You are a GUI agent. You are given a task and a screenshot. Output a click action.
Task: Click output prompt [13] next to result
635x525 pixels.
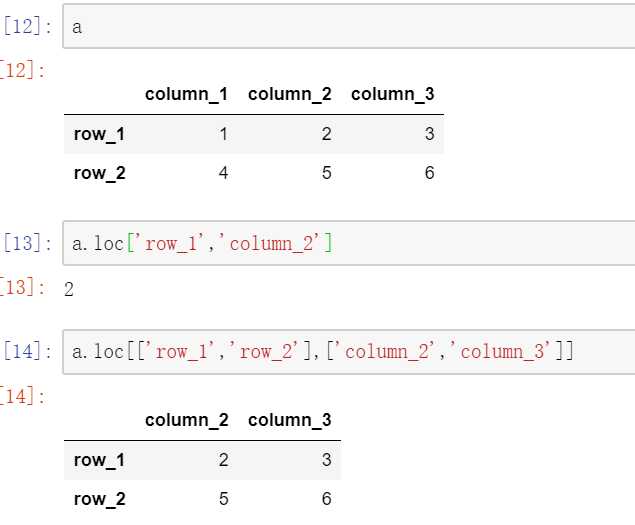point(22,287)
